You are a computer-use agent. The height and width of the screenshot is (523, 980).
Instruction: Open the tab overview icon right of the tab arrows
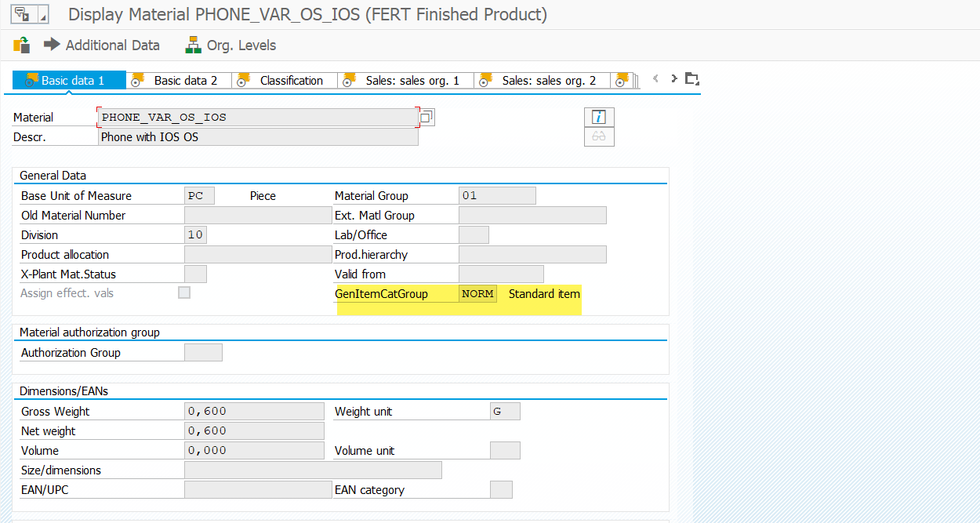point(691,78)
